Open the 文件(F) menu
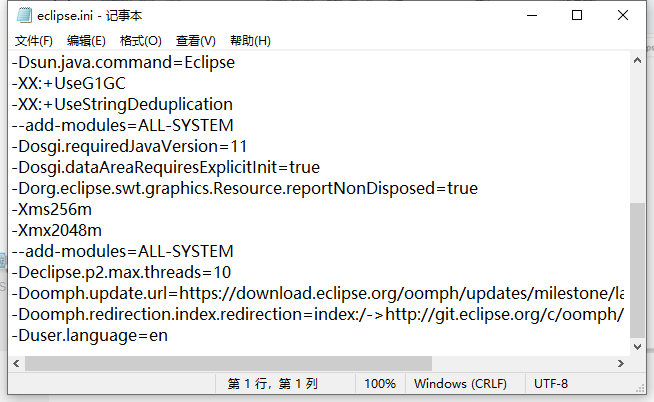The height and width of the screenshot is (402, 654). coord(34,41)
